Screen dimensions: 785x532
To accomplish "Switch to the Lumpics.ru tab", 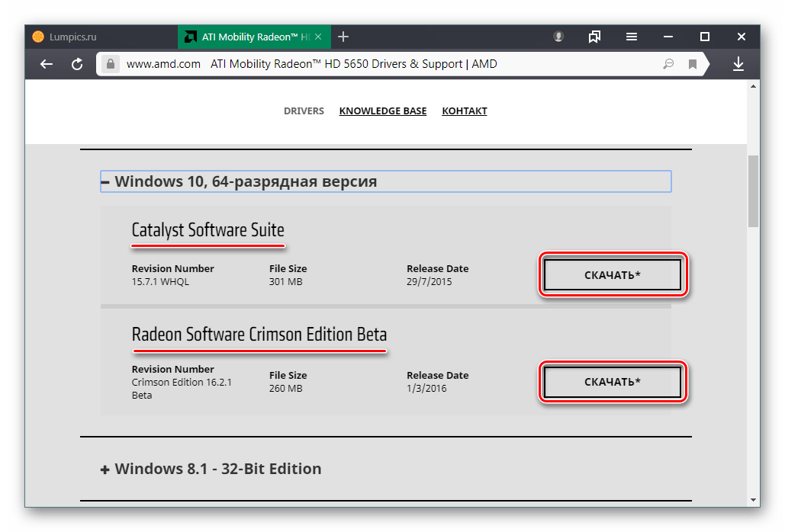I will tap(101, 37).
